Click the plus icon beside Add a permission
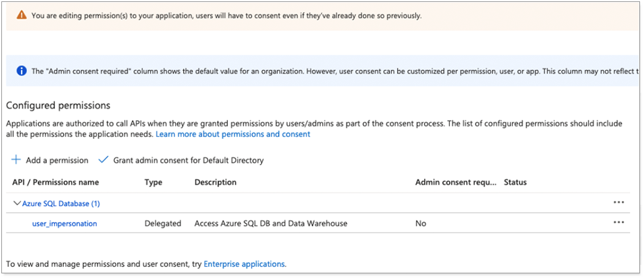Image resolution: width=644 pixels, height=278 pixels. (16, 160)
